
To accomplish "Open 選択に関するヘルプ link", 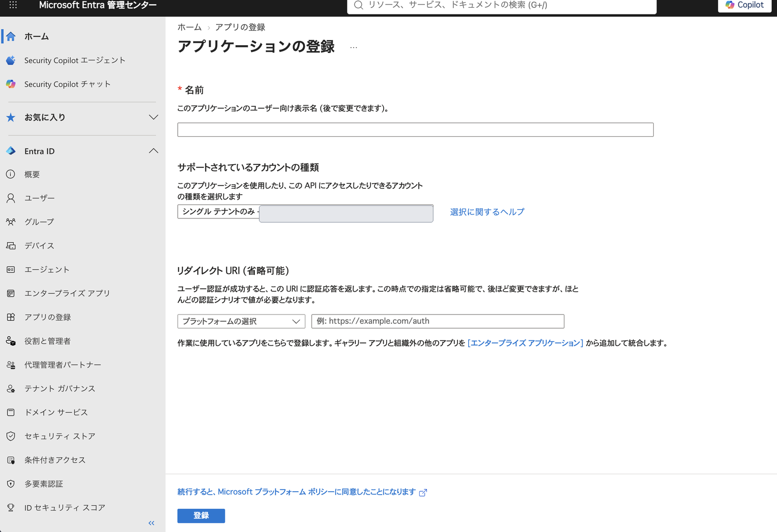I will pos(487,212).
